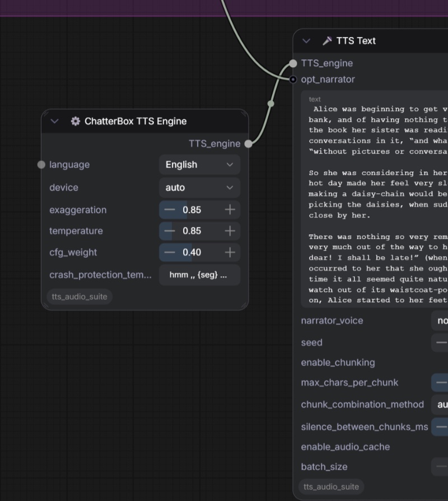
Task: Click into the Alice text area
Action: (x=375, y=199)
